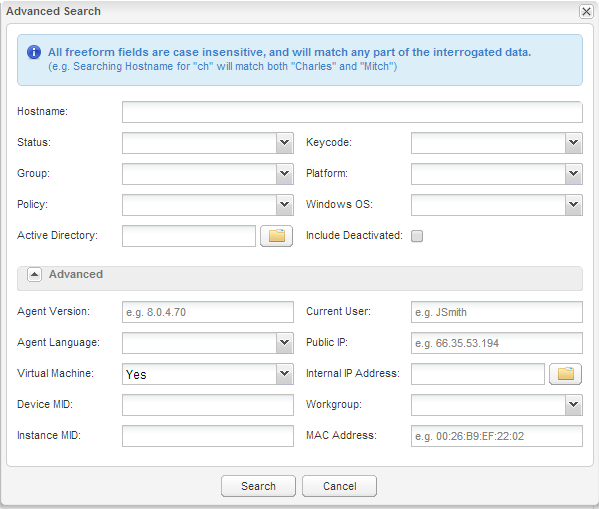Select the MAC Address input field

point(497,436)
